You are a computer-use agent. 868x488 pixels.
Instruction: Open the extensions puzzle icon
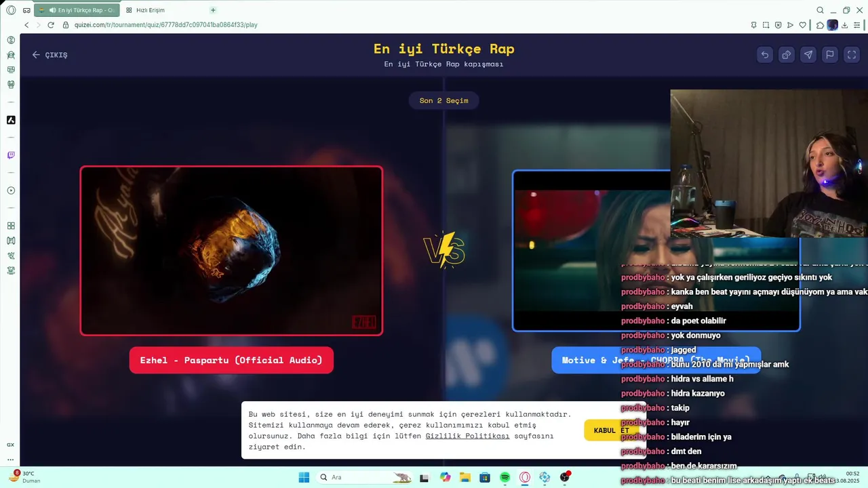pos(820,25)
